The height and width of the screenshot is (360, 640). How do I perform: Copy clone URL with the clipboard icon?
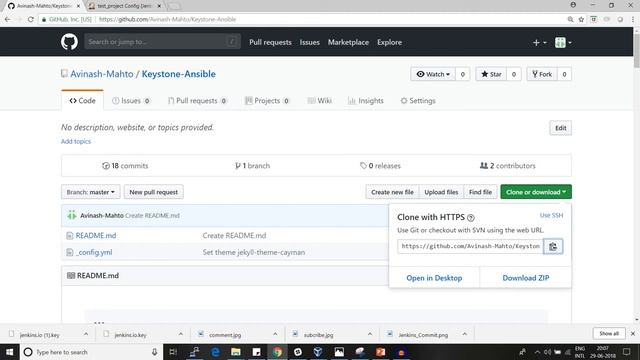[x=553, y=246]
